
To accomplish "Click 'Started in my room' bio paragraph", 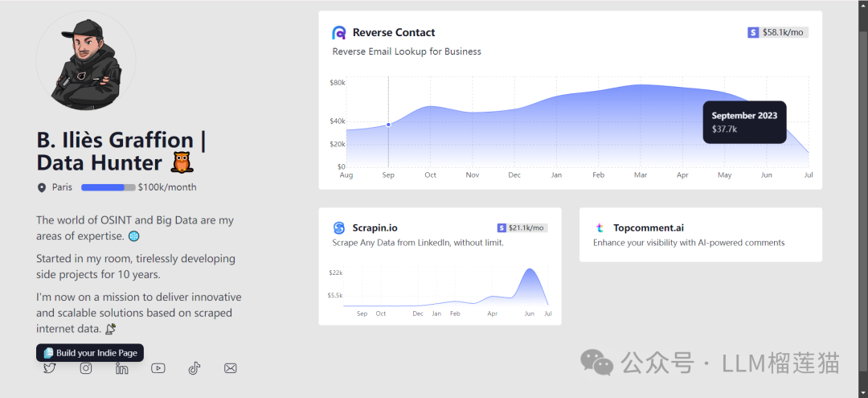I will coord(136,267).
